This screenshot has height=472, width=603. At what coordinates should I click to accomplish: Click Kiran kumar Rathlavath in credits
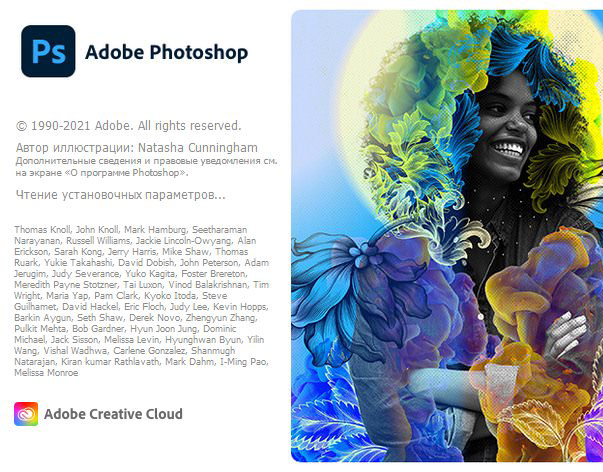pyautogui.click(x=110, y=362)
